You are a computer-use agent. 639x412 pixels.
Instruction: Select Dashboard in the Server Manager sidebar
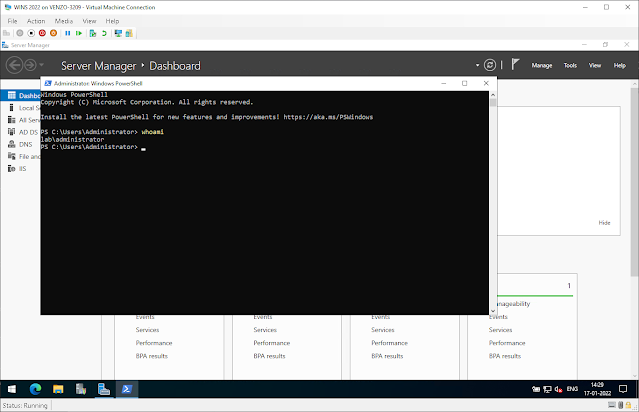pos(20,95)
